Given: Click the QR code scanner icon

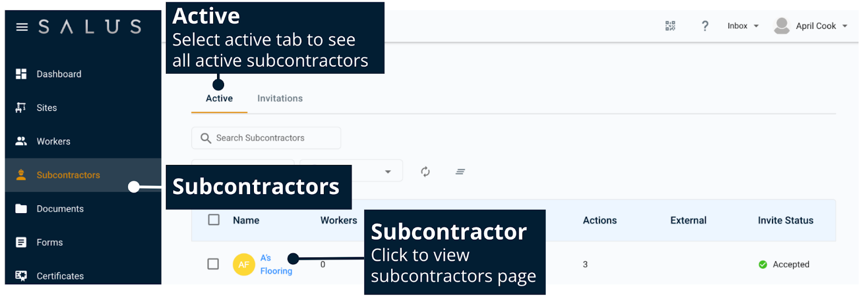Looking at the screenshot, I should 671,26.
